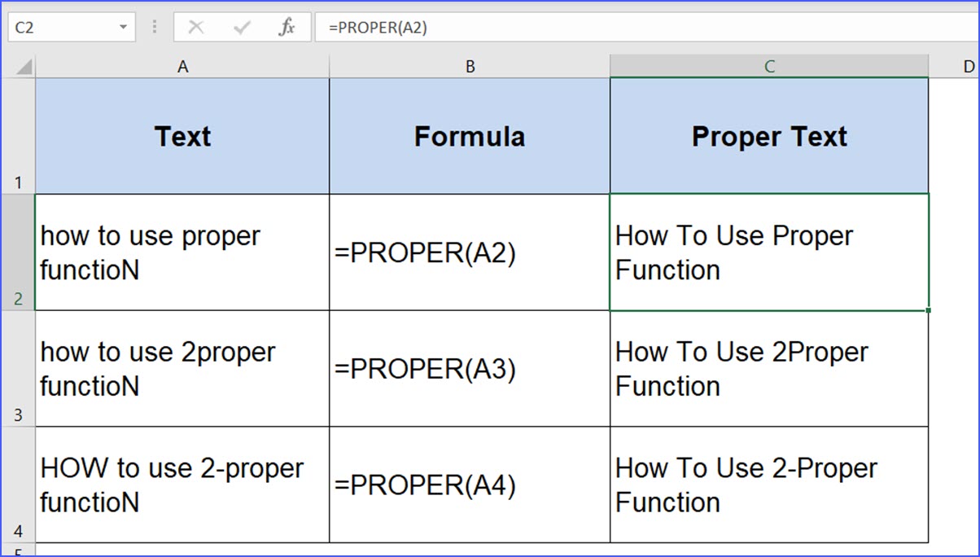
Task: Select cell containing =PROPER(A3)
Action: [470, 368]
